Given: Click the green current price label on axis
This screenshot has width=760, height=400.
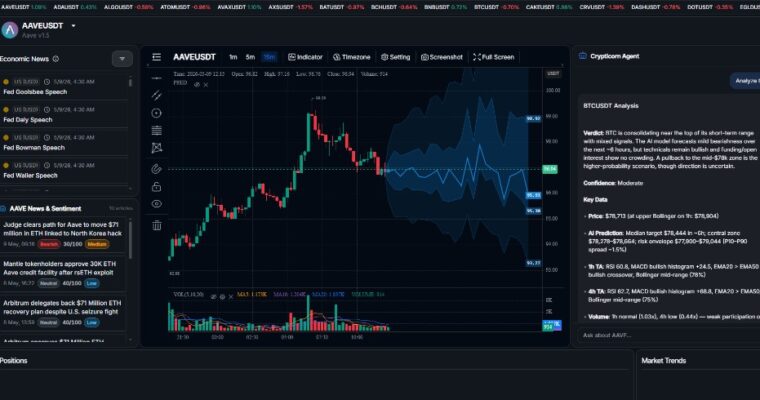Looking at the screenshot, I should pos(550,169).
